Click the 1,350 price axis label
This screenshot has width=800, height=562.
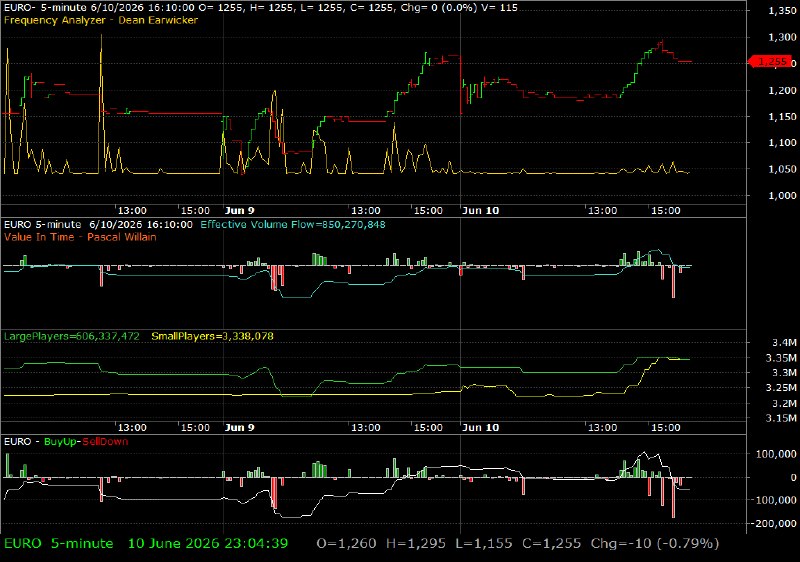pyautogui.click(x=782, y=11)
